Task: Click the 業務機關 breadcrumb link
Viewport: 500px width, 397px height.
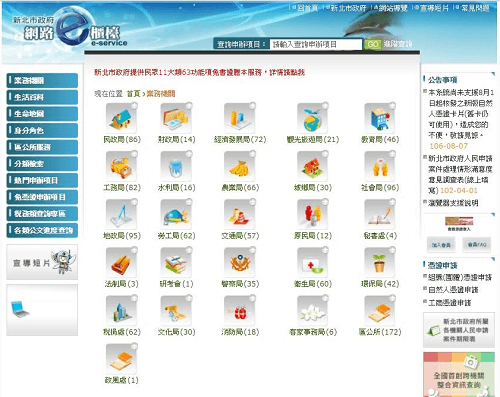Action: point(161,94)
